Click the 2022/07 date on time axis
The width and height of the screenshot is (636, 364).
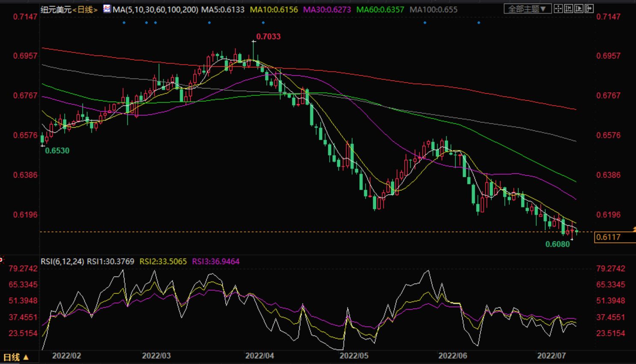551,355
